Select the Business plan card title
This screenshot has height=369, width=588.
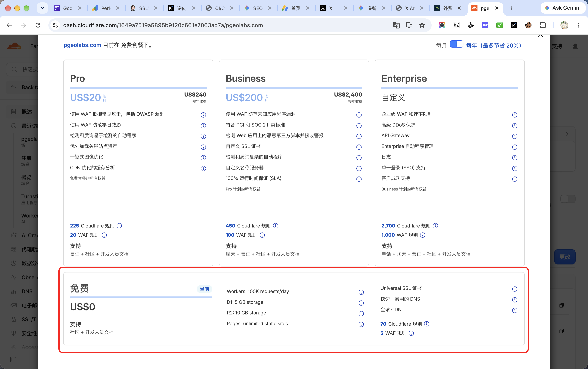245,78
